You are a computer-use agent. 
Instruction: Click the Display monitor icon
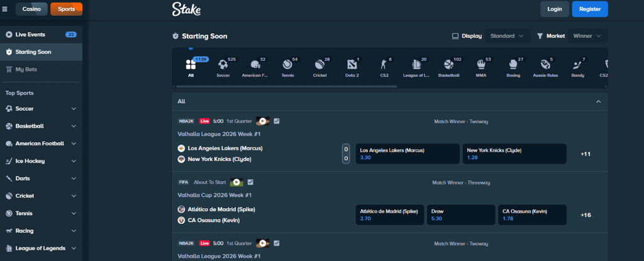pos(455,36)
